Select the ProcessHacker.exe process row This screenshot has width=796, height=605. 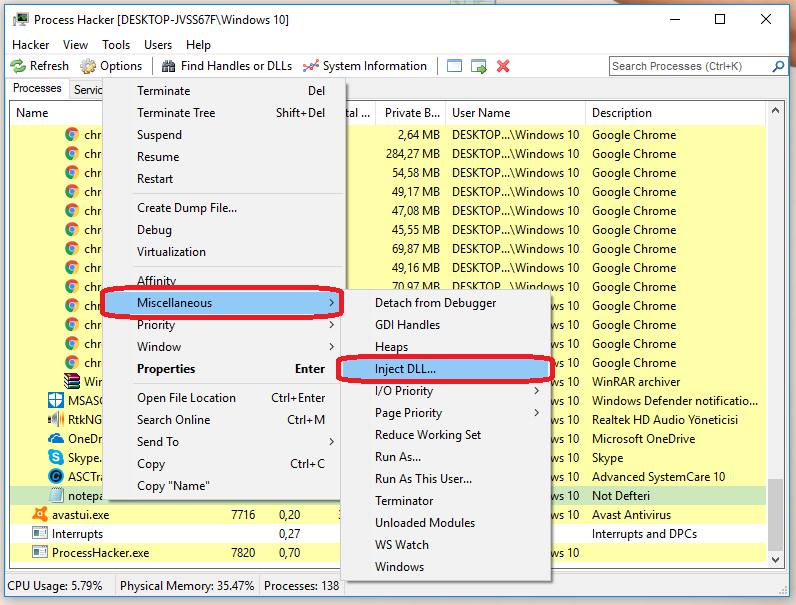175,553
